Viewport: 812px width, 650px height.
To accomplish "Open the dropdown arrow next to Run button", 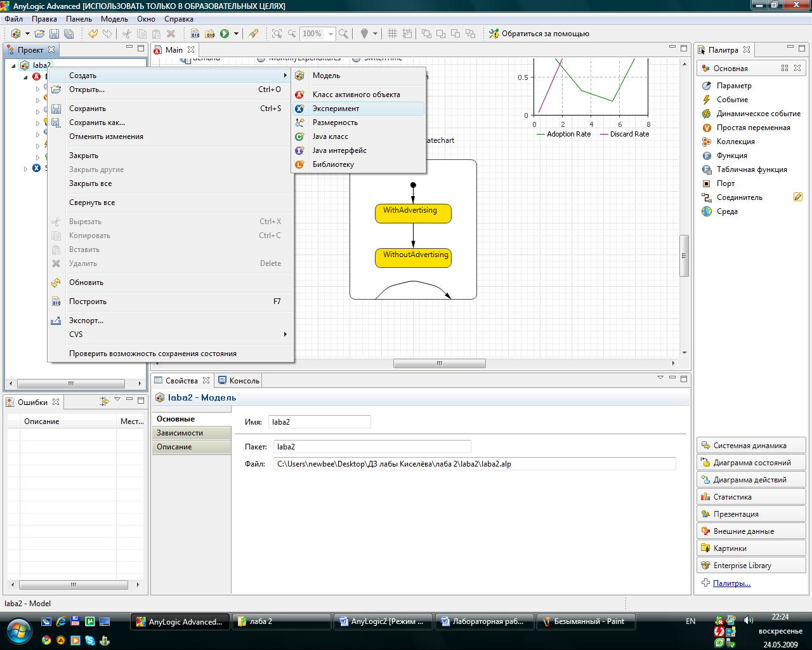I will 236,34.
